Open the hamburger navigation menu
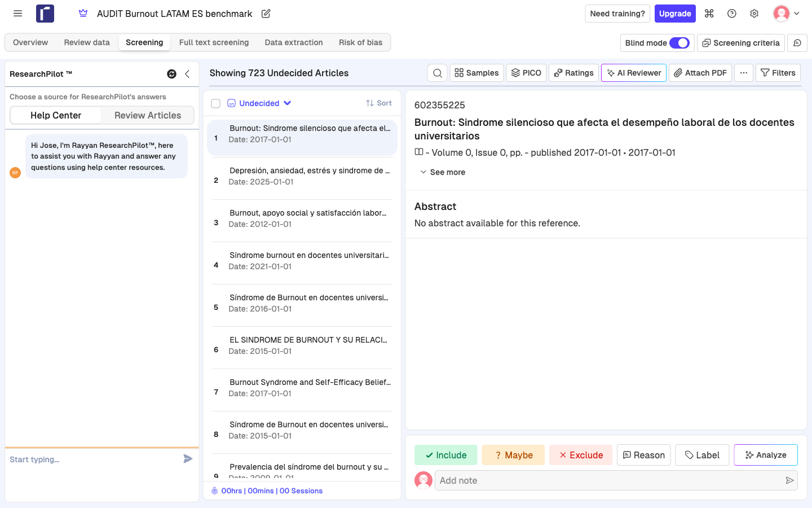 click(x=18, y=14)
